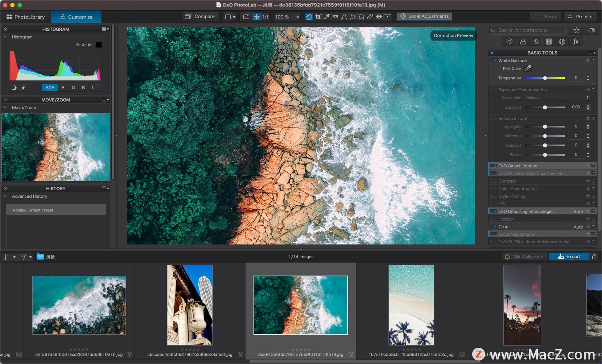Activate the Repair bandage tool
The width and height of the screenshot is (602, 364).
click(370, 17)
